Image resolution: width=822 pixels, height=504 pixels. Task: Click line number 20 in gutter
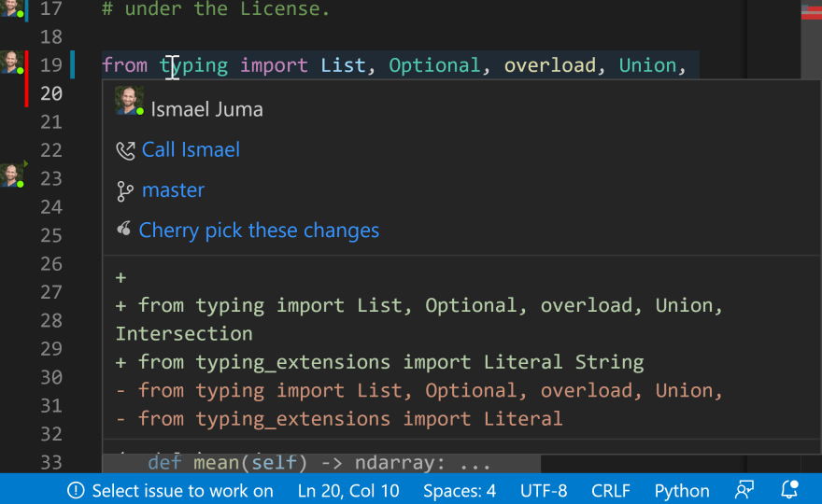[x=51, y=93]
